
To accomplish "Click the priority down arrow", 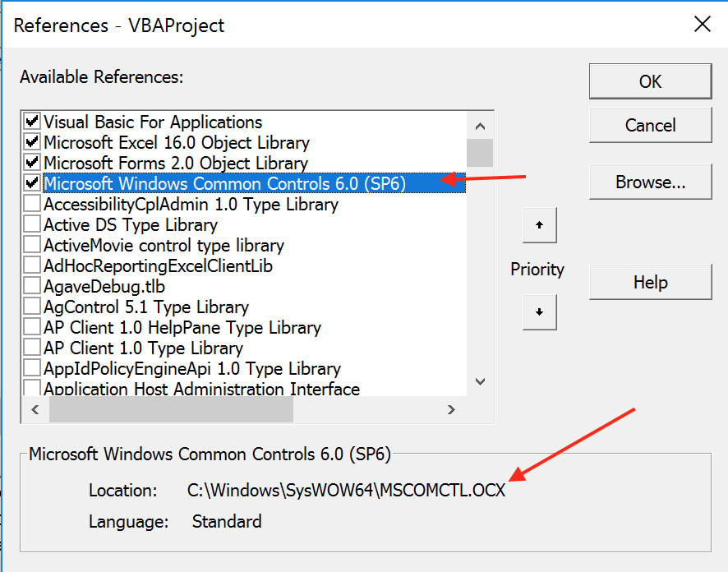I will pos(540,312).
